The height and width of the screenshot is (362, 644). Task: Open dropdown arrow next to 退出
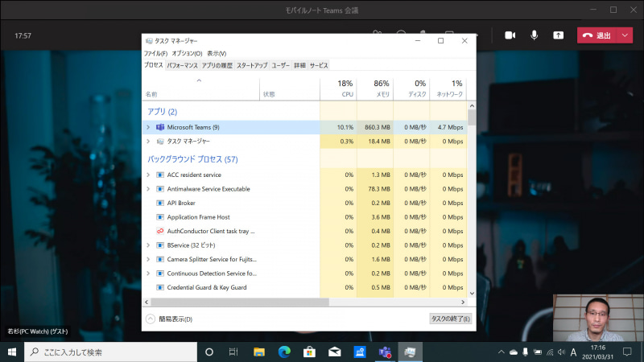click(625, 35)
